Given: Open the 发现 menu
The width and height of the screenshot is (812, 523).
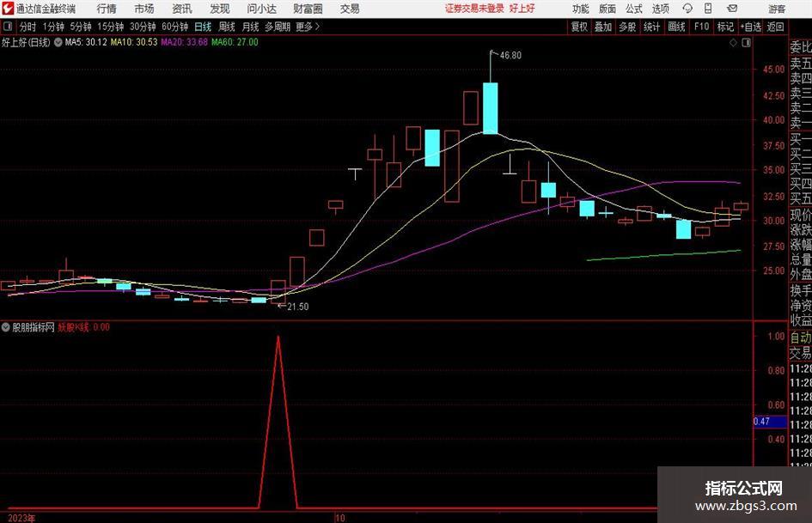Looking at the screenshot, I should tap(220, 9).
